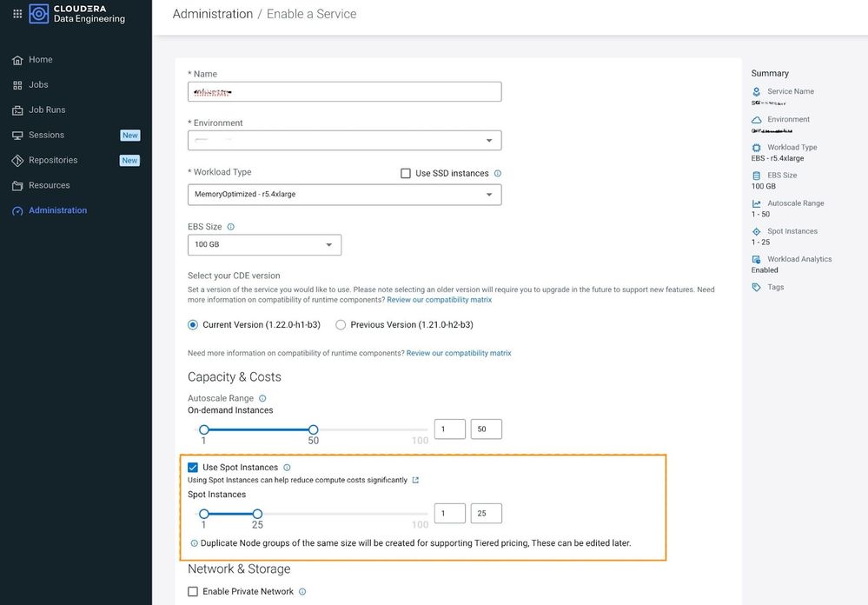Go to Job Runs in the sidebar
The width and height of the screenshot is (868, 605).
[x=47, y=110]
